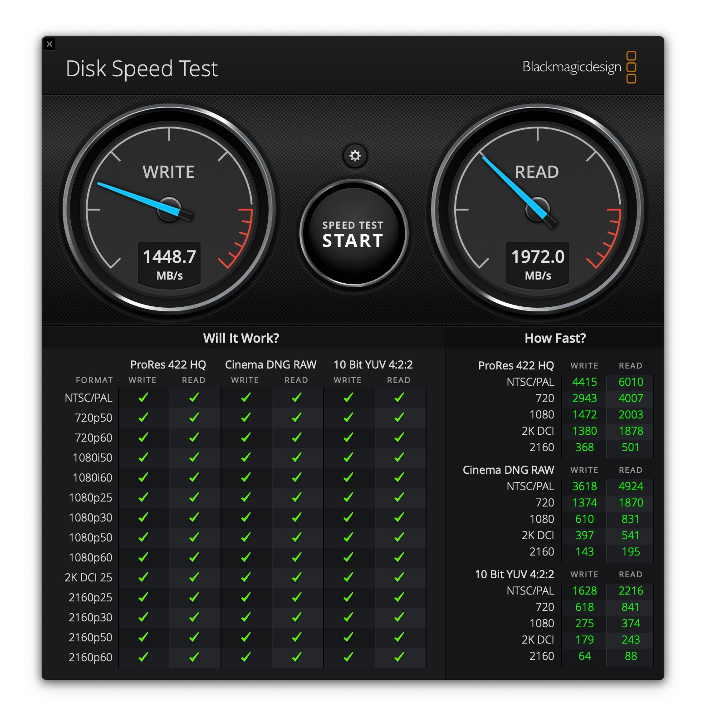Click the WRITE gauge needle hub

point(169,209)
